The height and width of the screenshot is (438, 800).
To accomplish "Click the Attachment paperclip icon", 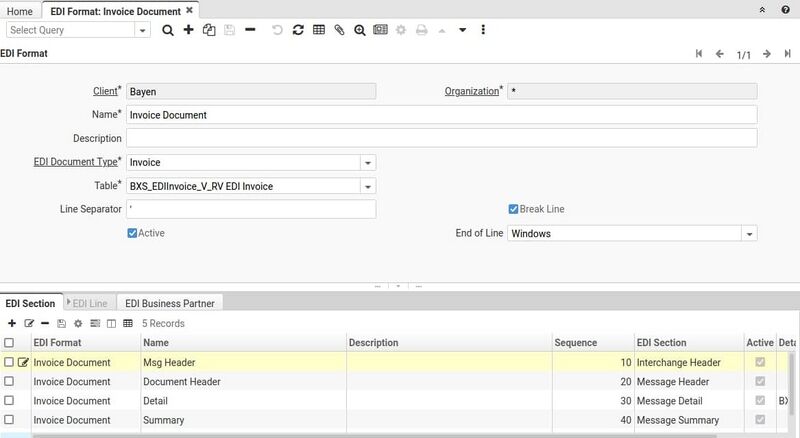I will click(x=339, y=30).
